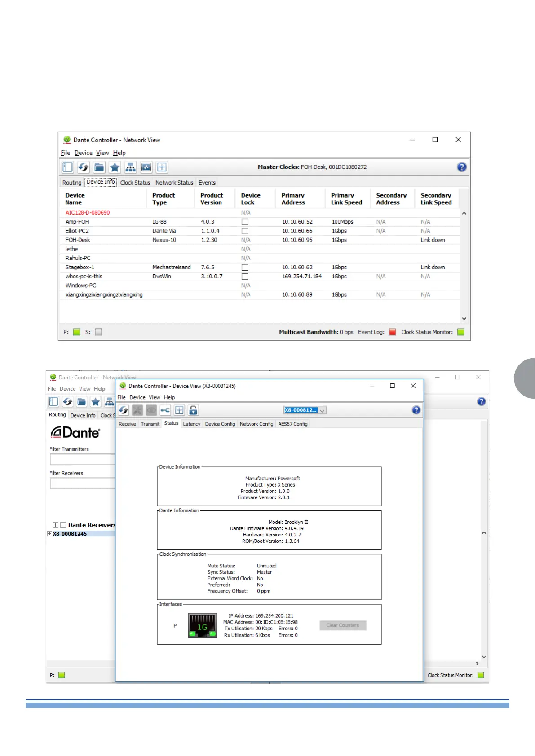535x756 pixels.
Task: Open the File menu in top Network View
Action: tap(66, 153)
